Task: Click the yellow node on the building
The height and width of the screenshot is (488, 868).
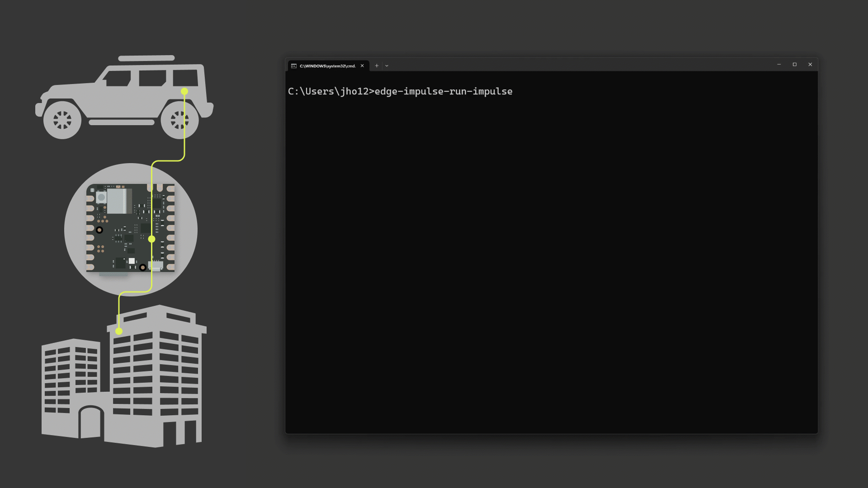Action: 119,331
